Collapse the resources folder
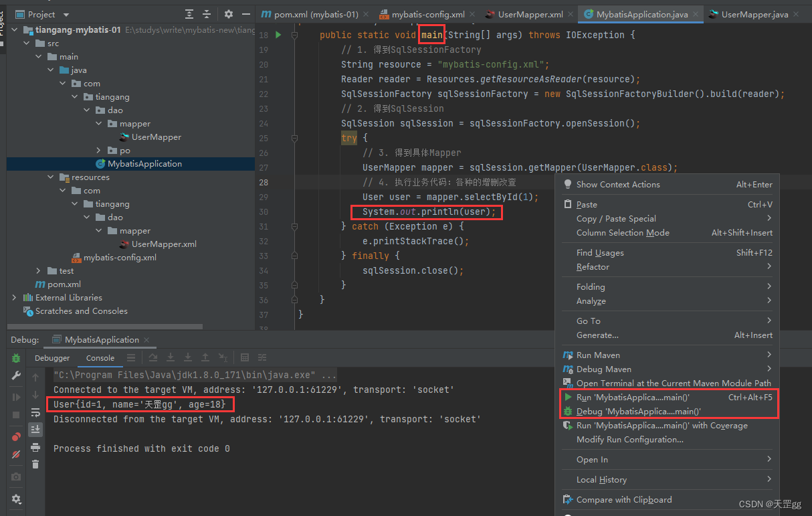The width and height of the screenshot is (812, 516). click(x=50, y=177)
